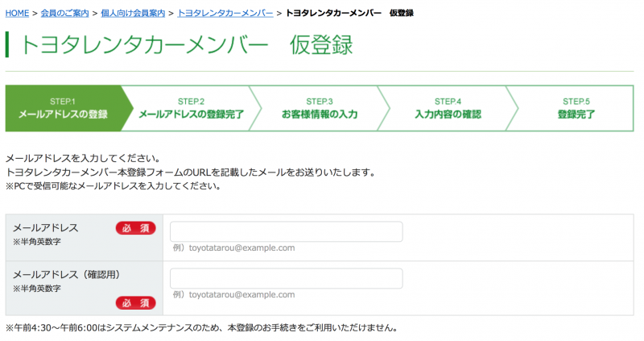Open the HOME breadcrumb link
Viewport: 644px width, 341px height.
click(17, 13)
